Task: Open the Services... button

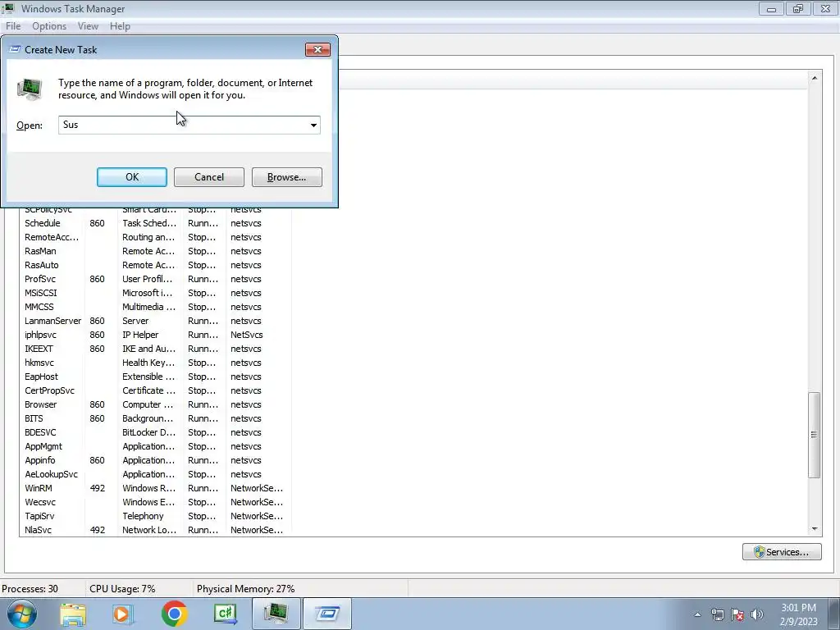Action: click(x=782, y=552)
